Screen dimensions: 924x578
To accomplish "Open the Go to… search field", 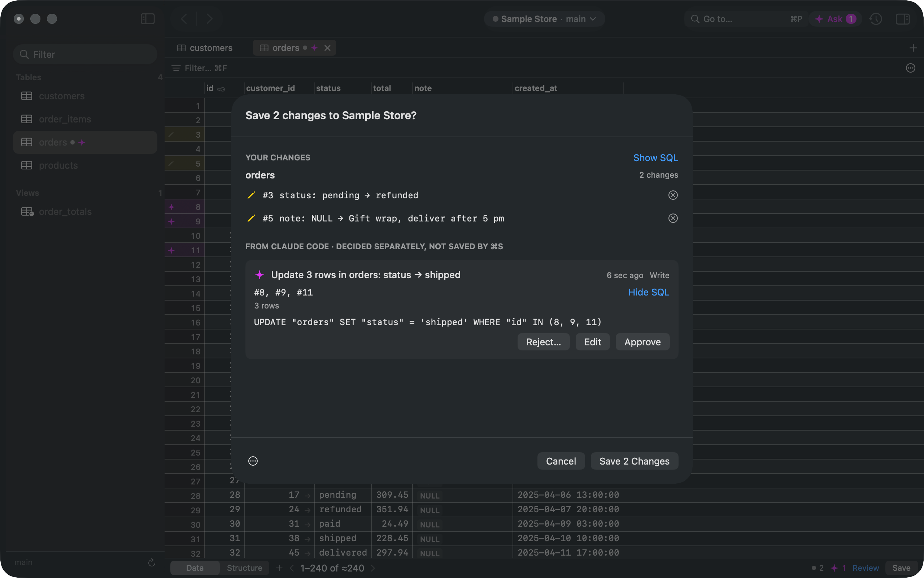I will [746, 19].
